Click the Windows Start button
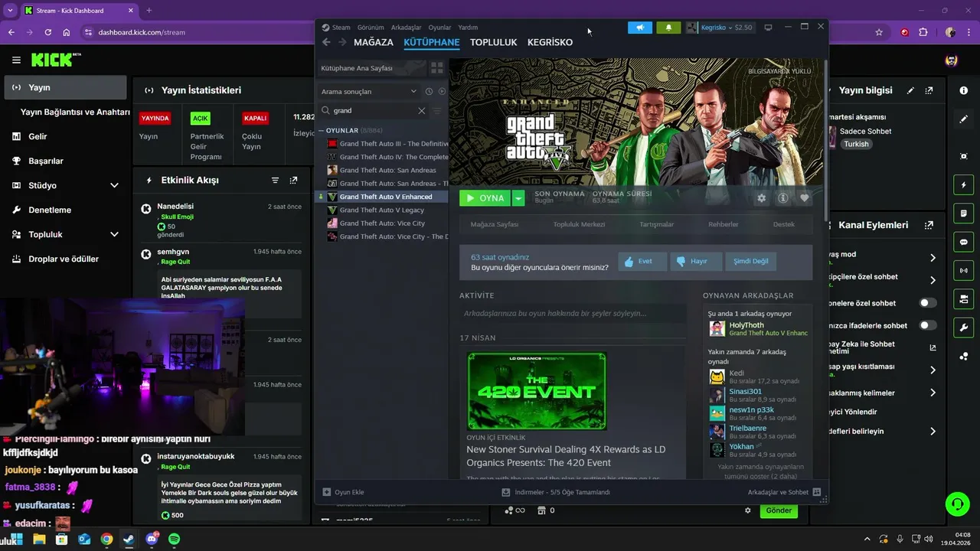Image resolution: width=980 pixels, height=551 pixels. (x=17, y=540)
